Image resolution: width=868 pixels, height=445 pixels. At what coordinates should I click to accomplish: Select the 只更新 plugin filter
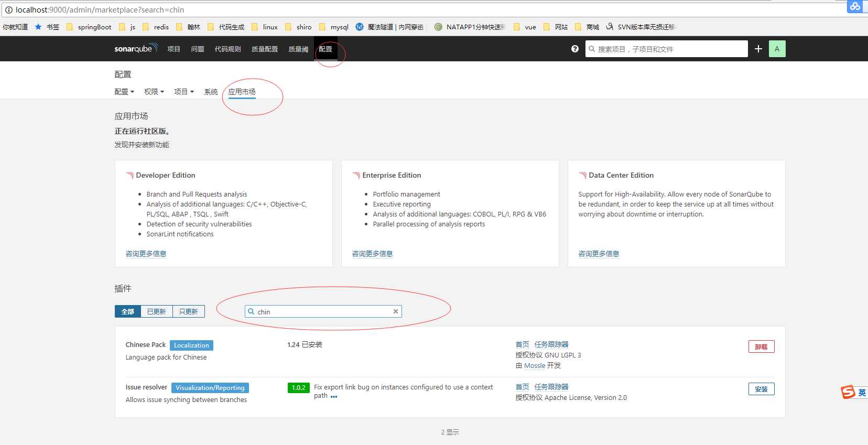(189, 311)
